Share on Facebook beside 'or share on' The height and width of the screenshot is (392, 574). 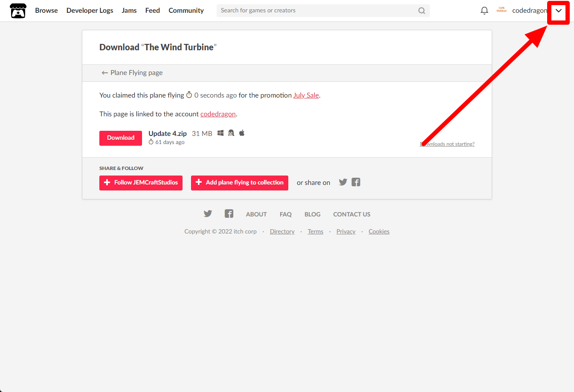356,182
